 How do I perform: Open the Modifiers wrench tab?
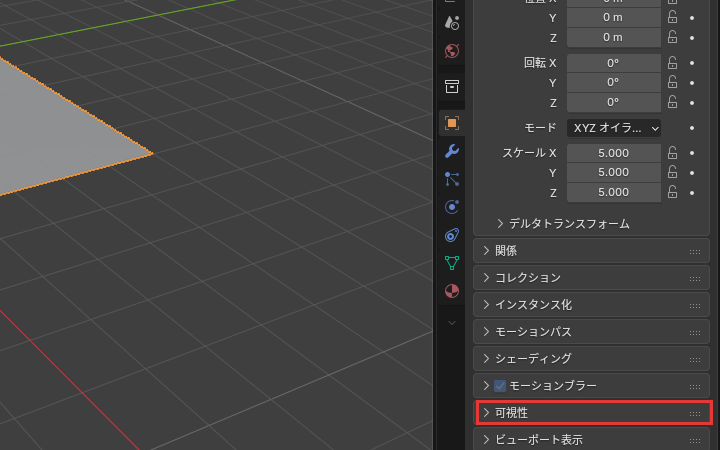coord(452,151)
